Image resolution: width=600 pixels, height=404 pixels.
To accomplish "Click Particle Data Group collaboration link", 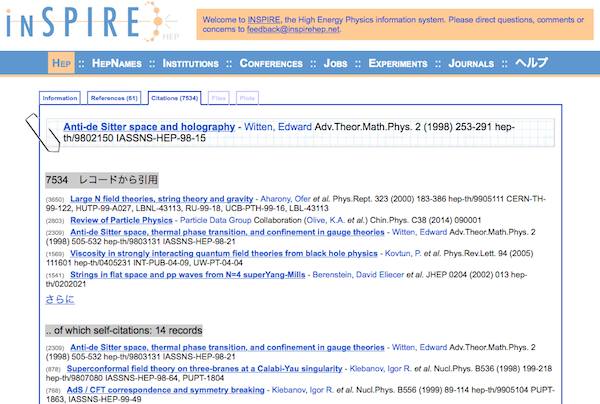I will point(215,220).
